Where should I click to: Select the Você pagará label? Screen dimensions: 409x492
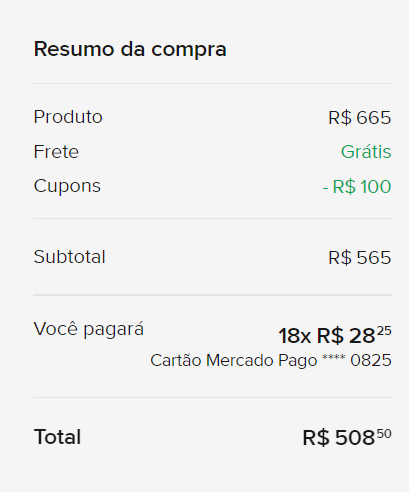click(x=89, y=329)
